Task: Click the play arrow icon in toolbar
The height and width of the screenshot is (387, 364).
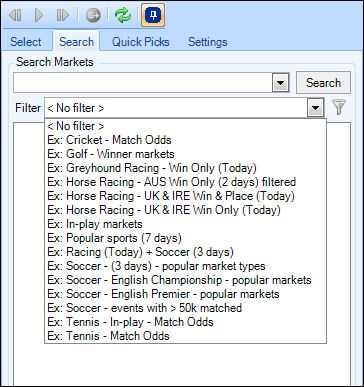Action: 39,15
